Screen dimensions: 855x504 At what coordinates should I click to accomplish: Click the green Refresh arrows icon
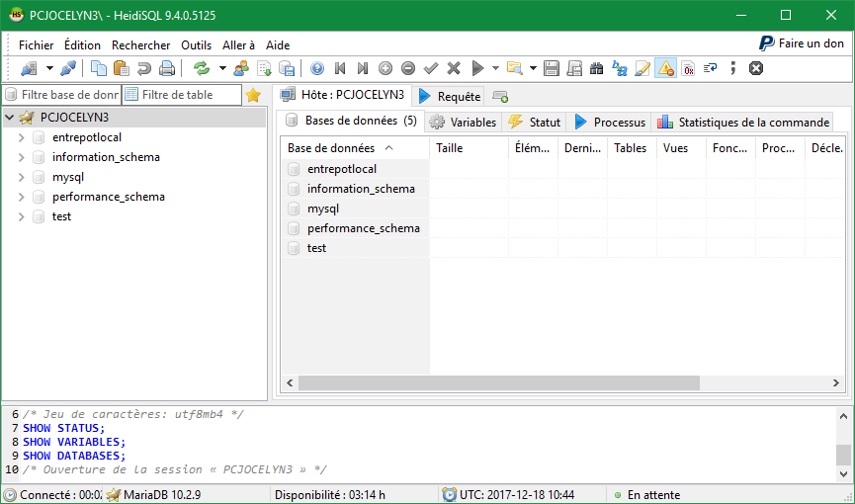(202, 68)
